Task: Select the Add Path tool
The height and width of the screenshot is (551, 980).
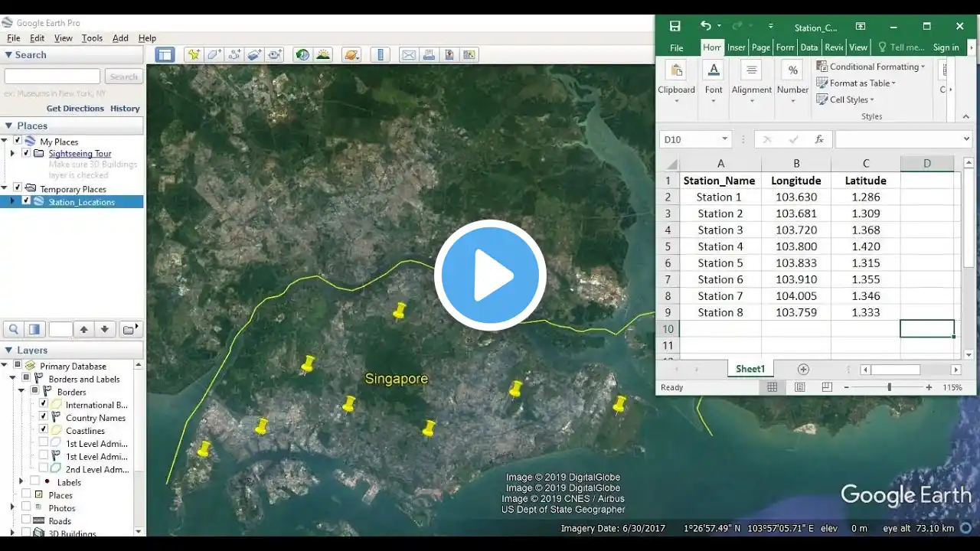Action: [x=234, y=54]
